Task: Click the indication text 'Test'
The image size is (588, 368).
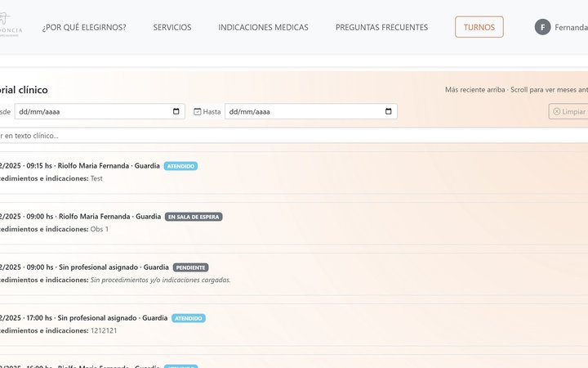Action: pos(96,178)
